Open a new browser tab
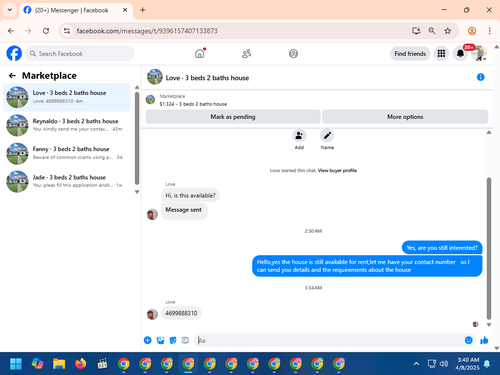Screen dimensions: 500x375 pyautogui.click(x=143, y=10)
